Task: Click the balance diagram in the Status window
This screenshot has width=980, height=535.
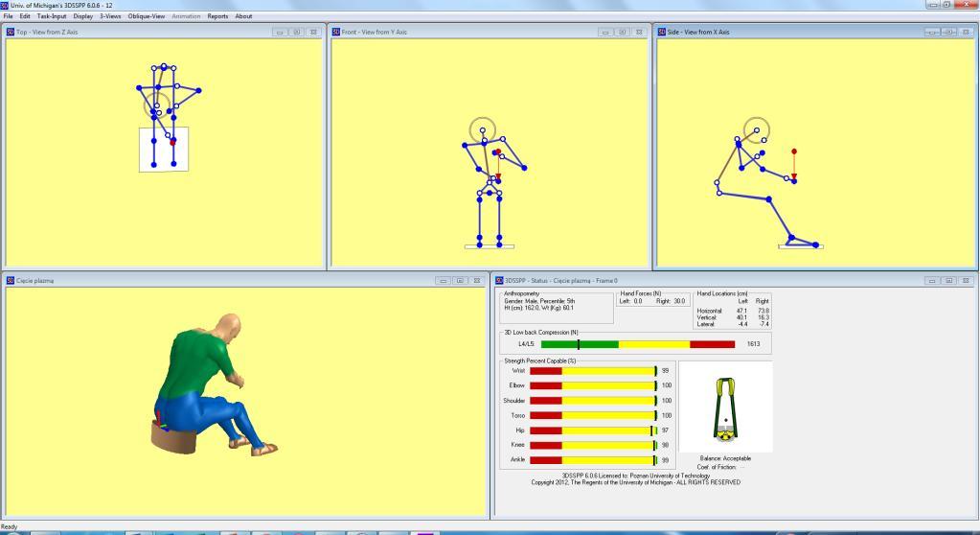Action: pyautogui.click(x=725, y=407)
